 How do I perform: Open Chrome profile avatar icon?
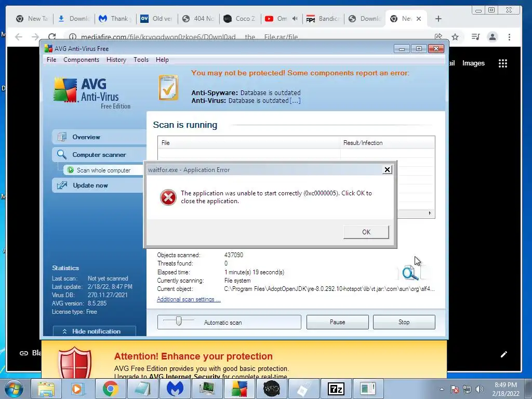pyautogui.click(x=493, y=37)
